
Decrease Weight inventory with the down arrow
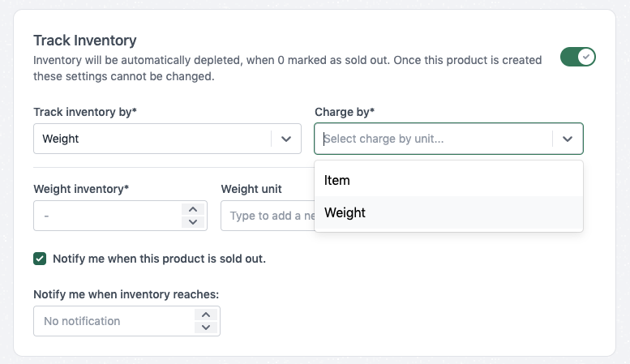coord(192,222)
